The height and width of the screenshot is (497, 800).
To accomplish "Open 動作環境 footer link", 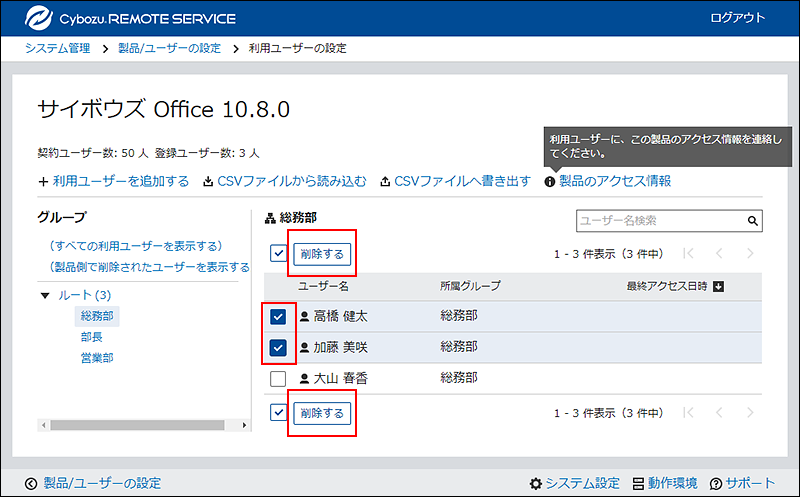I will [672, 483].
